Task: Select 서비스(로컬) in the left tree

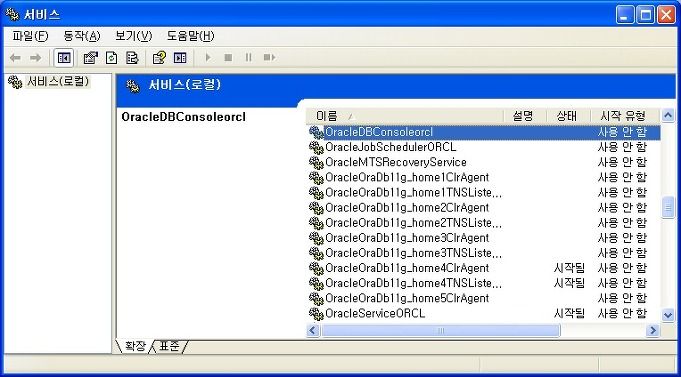Action: point(58,81)
